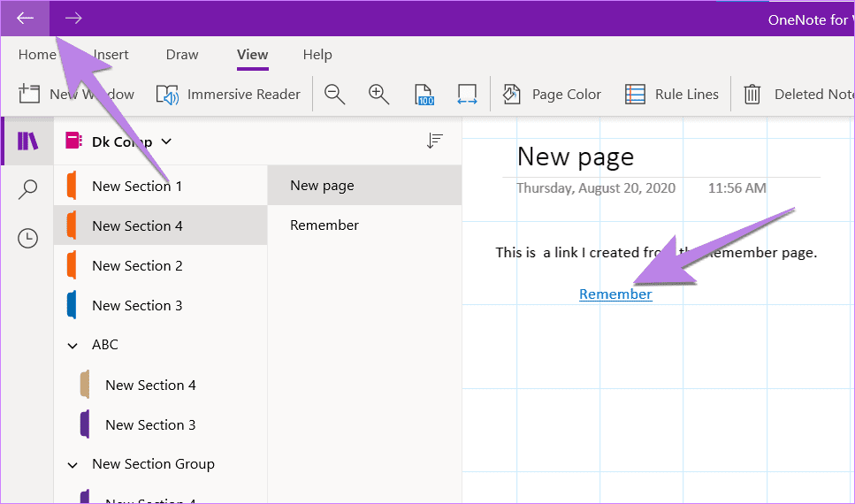
Task: Open New Section 4 under ABC
Action: tap(160, 386)
